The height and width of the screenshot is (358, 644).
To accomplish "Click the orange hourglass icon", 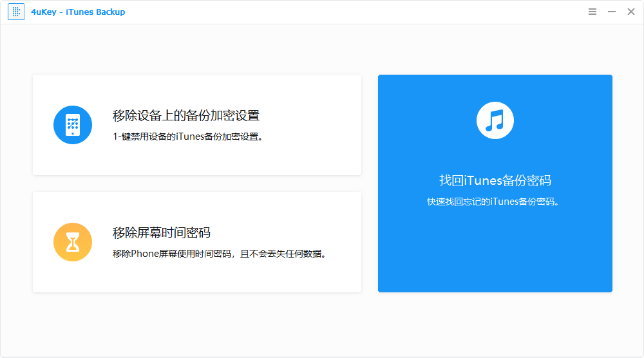I will coord(73,242).
